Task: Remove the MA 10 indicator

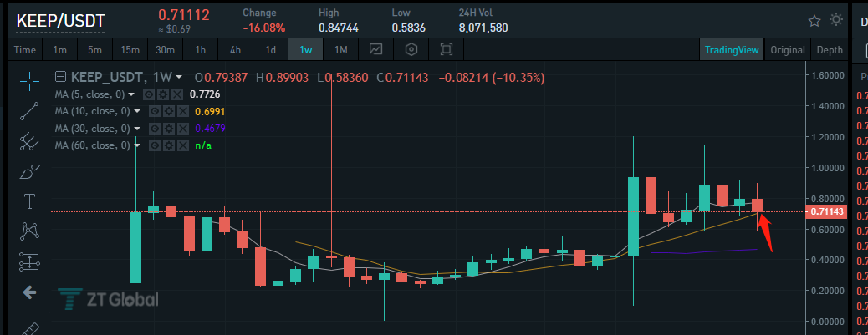Action: (182, 112)
